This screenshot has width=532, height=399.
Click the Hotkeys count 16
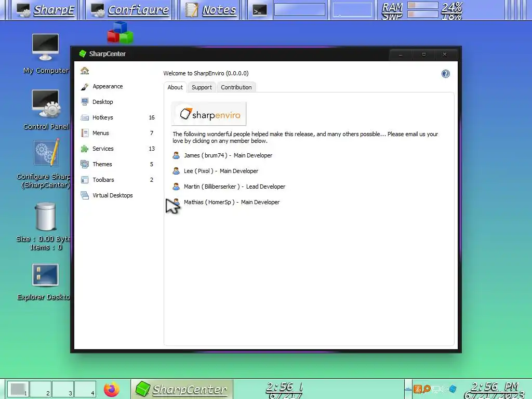[x=152, y=117]
